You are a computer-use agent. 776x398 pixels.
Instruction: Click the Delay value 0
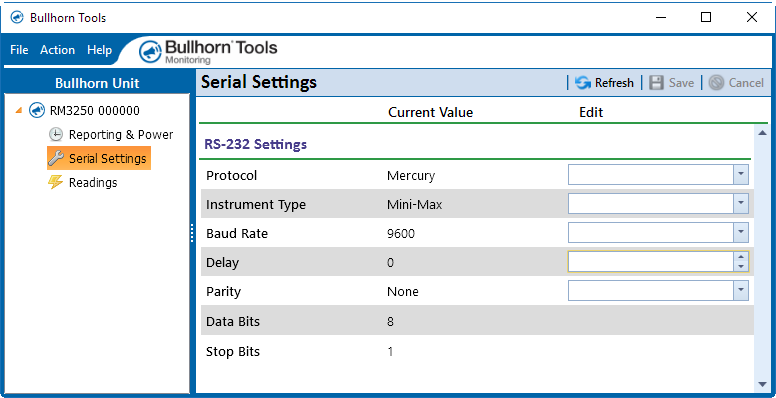click(x=390, y=262)
